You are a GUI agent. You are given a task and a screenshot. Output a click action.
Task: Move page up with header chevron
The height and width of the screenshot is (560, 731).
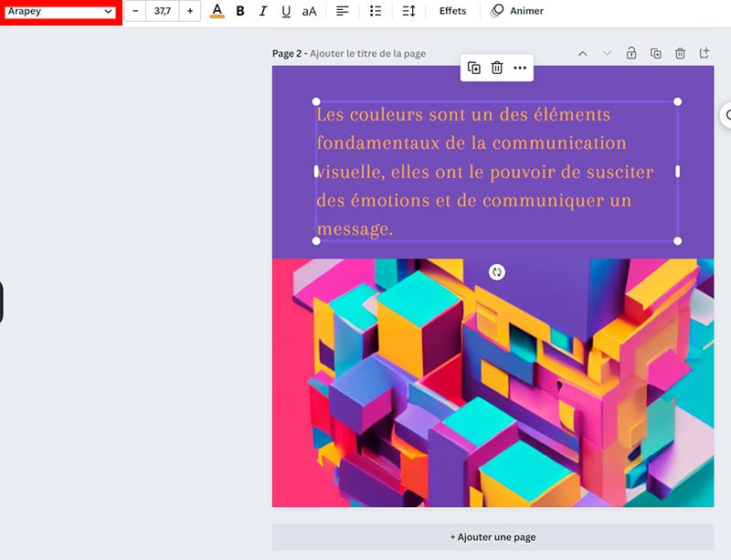(582, 54)
